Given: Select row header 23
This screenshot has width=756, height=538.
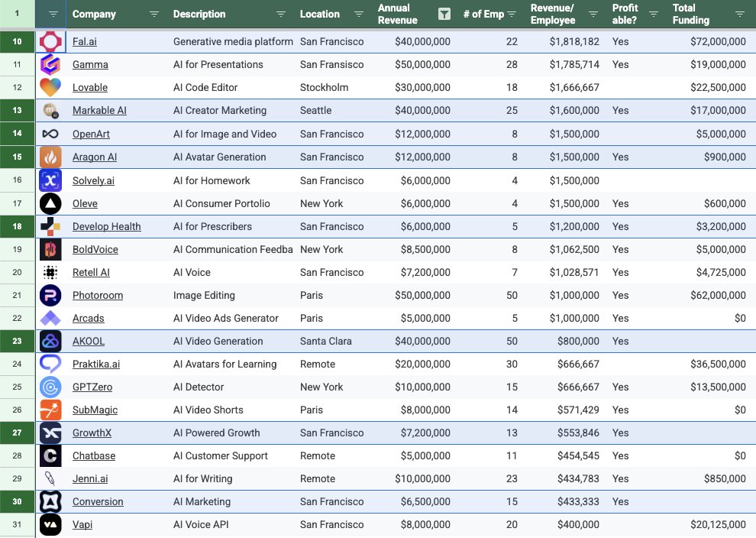Looking at the screenshot, I should (18, 341).
